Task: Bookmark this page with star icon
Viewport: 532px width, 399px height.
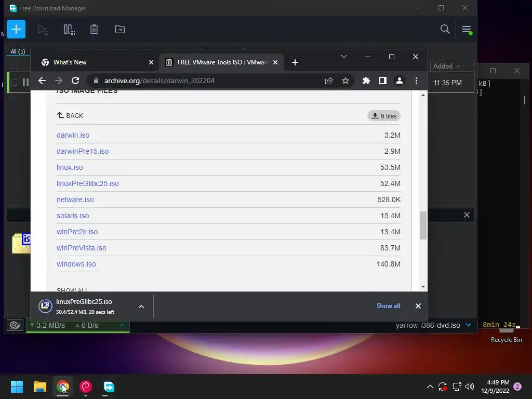Action: pos(345,81)
